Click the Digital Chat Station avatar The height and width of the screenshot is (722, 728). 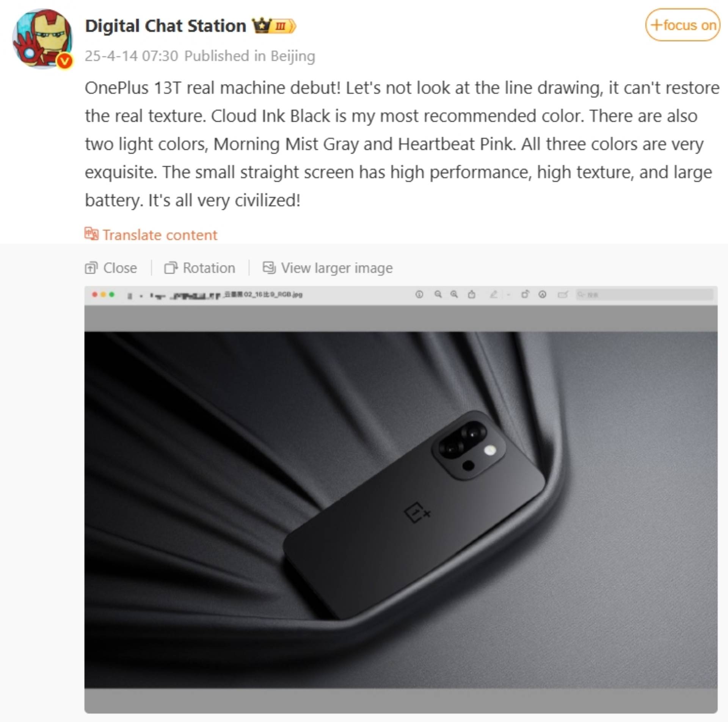pyautogui.click(x=42, y=39)
